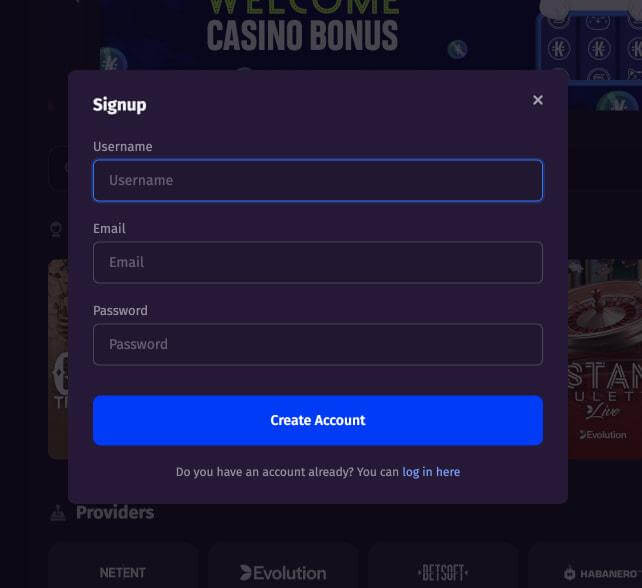Focus the Username input field
The height and width of the screenshot is (588, 642).
click(x=318, y=180)
